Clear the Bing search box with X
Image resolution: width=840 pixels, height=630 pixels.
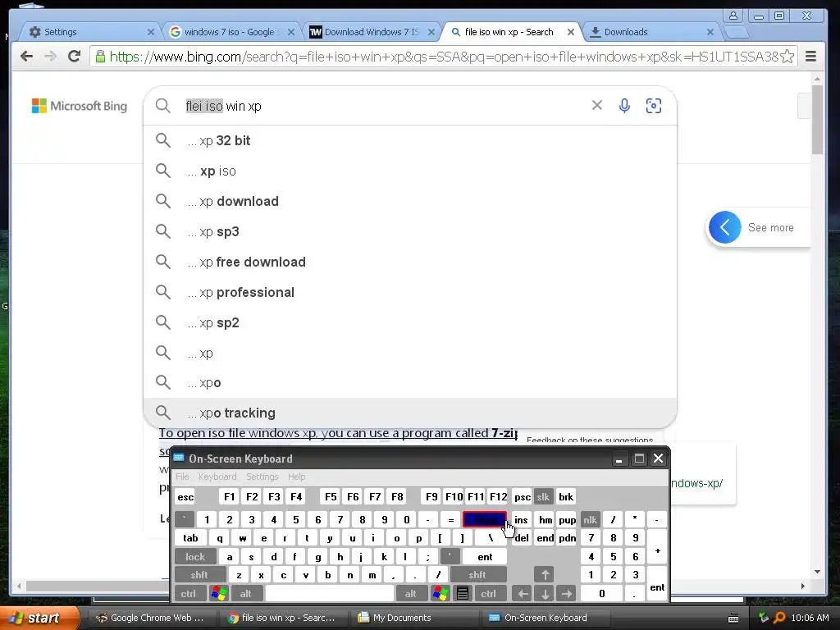point(597,106)
